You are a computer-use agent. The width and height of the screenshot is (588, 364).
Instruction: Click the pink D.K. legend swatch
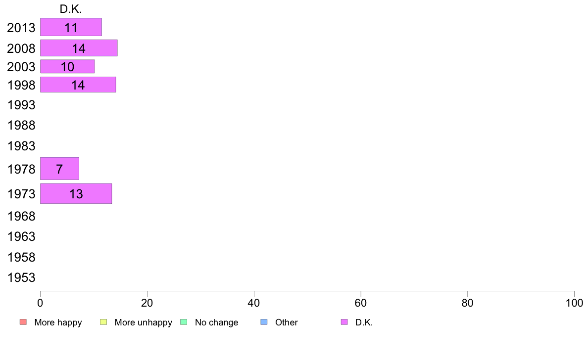point(344,322)
